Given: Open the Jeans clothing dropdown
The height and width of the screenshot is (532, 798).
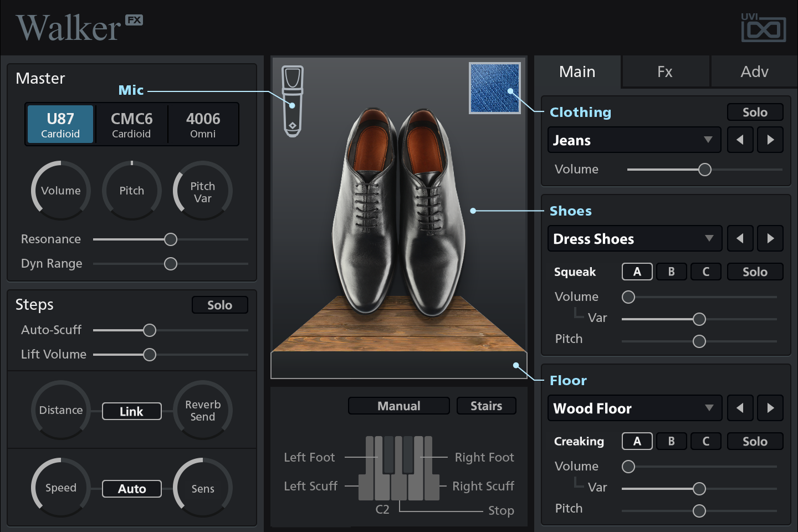Looking at the screenshot, I should tap(634, 140).
